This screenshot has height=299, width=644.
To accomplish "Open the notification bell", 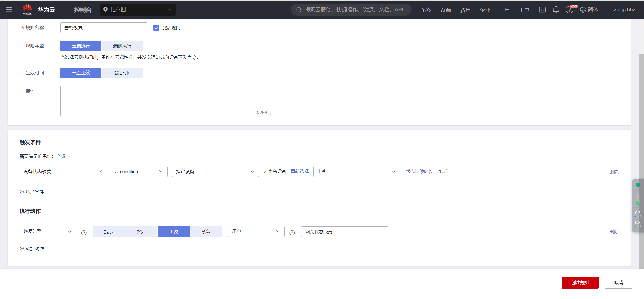I will point(556,10).
